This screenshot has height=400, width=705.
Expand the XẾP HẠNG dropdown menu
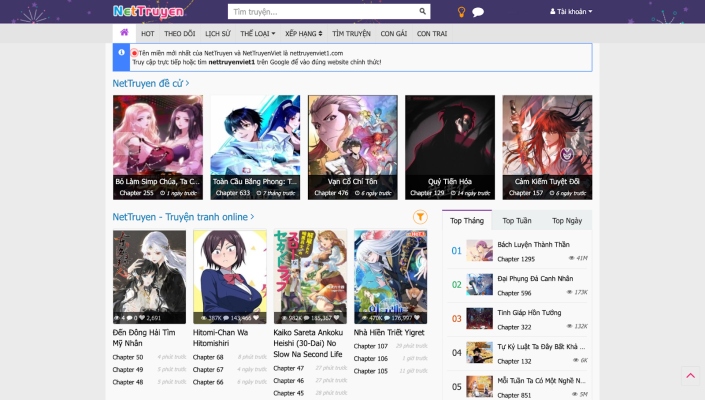[303, 33]
